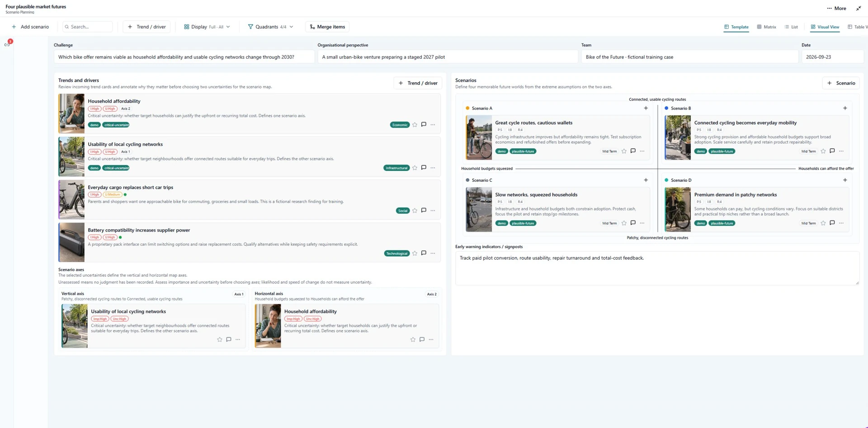This screenshot has height=428, width=868.
Task: Open the Quadrants 4/4 filter dropdown
Action: pos(270,27)
